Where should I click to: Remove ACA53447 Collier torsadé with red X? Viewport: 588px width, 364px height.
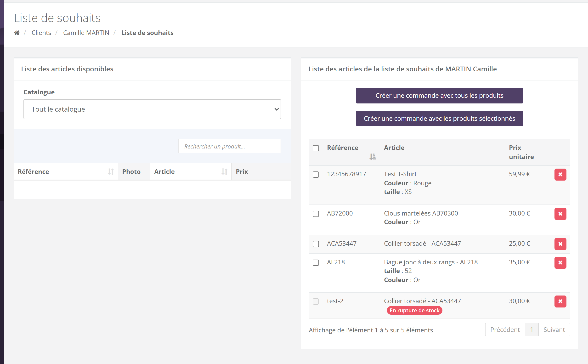[x=560, y=244]
